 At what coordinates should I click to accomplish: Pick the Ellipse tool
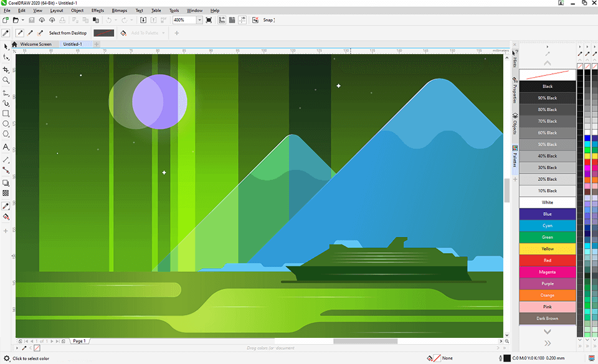click(6, 124)
